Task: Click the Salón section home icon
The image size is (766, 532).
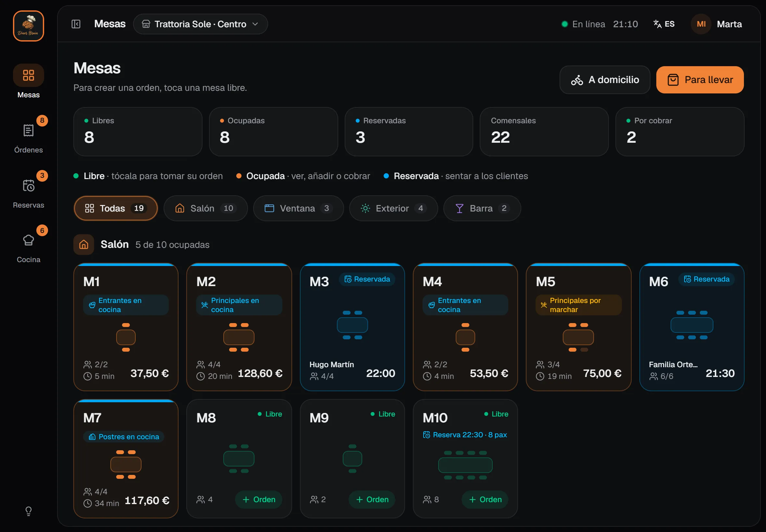Action: click(84, 245)
